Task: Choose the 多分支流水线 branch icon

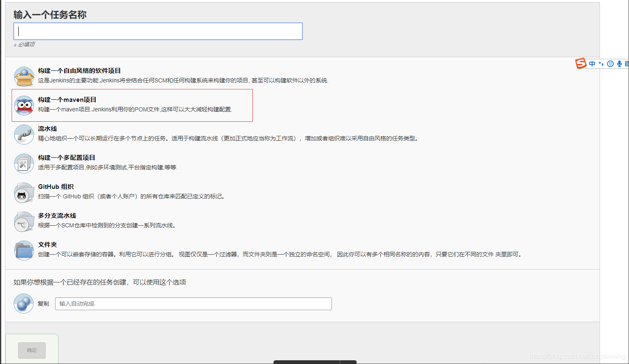Action: click(24, 222)
